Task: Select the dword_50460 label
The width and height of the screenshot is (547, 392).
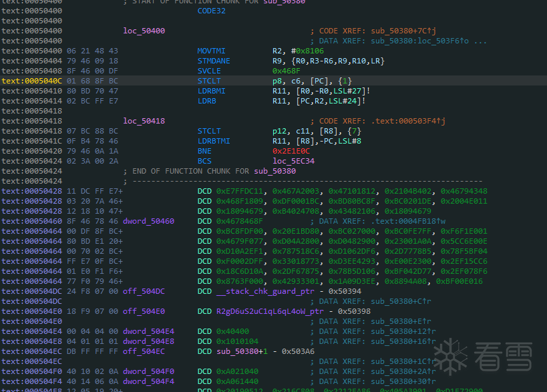Action: coord(148,221)
